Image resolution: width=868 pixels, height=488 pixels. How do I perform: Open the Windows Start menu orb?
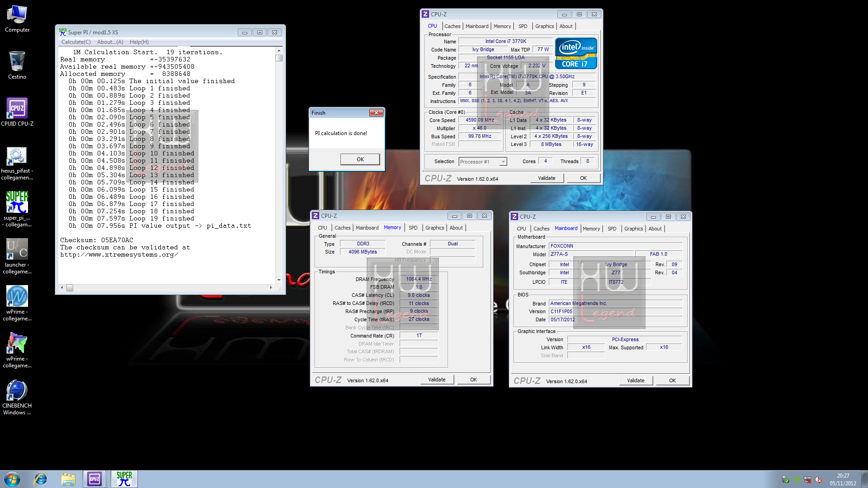pos(12,479)
